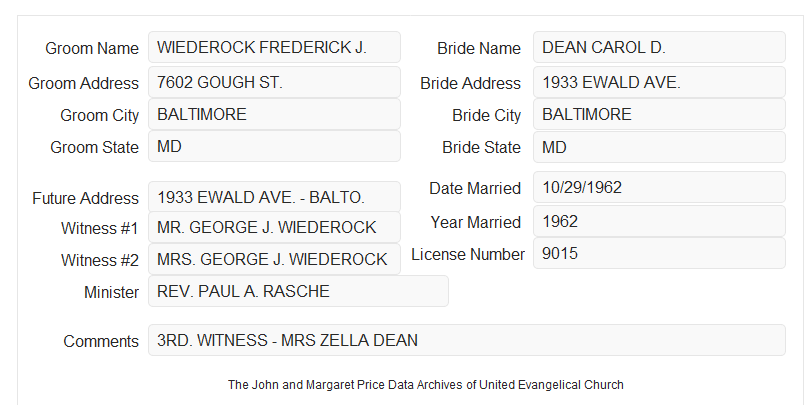The width and height of the screenshot is (805, 405).
Task: Select the Minister field with REV. PAUL A. RASCHE
Action: tap(298, 291)
